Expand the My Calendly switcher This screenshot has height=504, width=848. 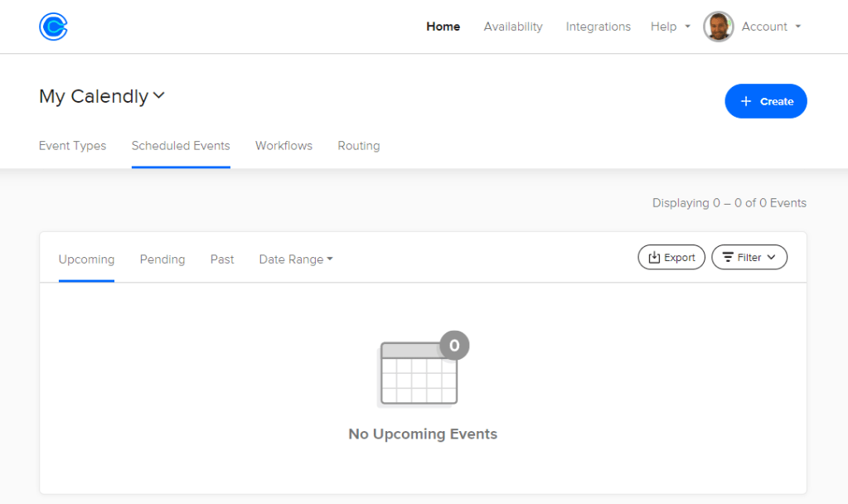point(102,96)
